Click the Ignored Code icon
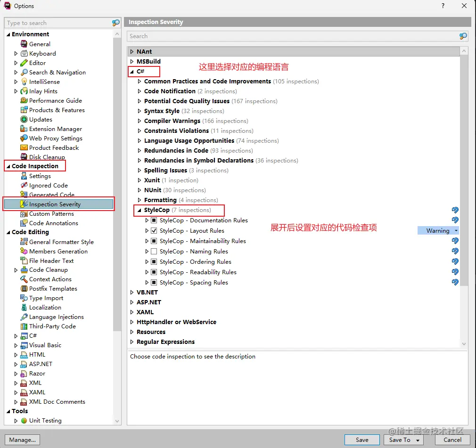Image resolution: width=476 pixels, height=448 pixels. (24, 185)
